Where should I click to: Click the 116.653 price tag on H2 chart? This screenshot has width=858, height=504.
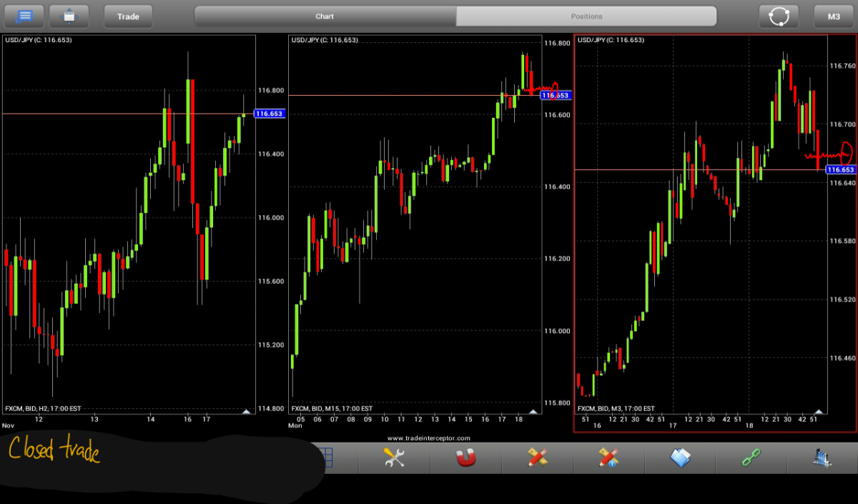[x=270, y=114]
